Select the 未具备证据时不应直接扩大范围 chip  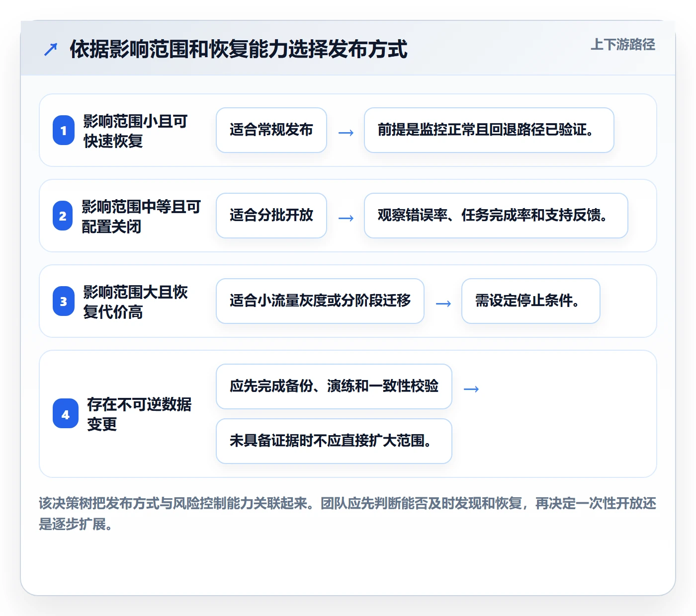coord(334,441)
